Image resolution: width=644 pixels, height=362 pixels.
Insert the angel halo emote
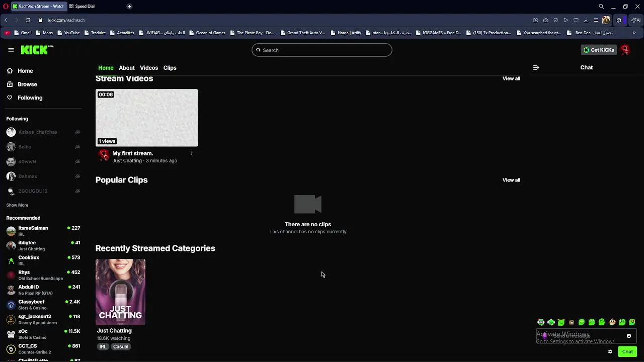tap(561, 322)
